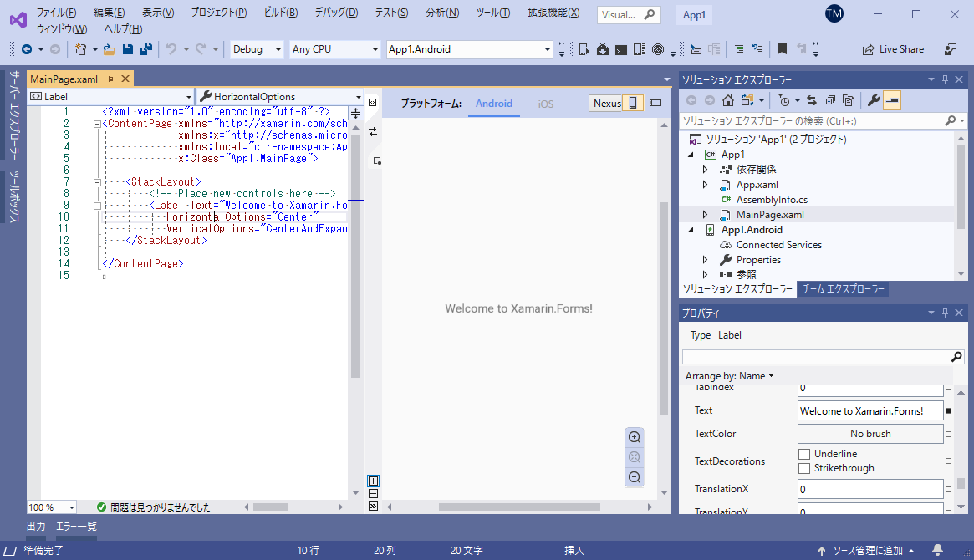Click the TranslationX input field

point(870,489)
